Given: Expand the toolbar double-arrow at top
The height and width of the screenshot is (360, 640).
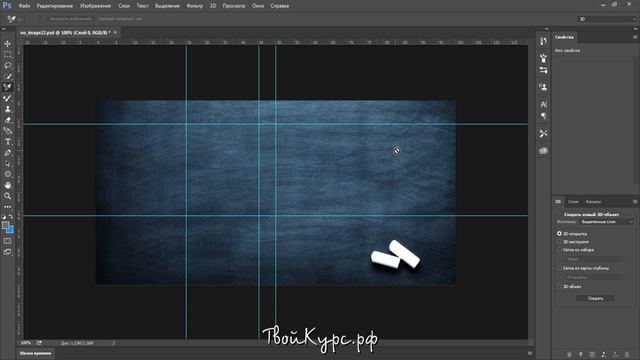Looking at the screenshot, I should pyautogui.click(x=4, y=29).
